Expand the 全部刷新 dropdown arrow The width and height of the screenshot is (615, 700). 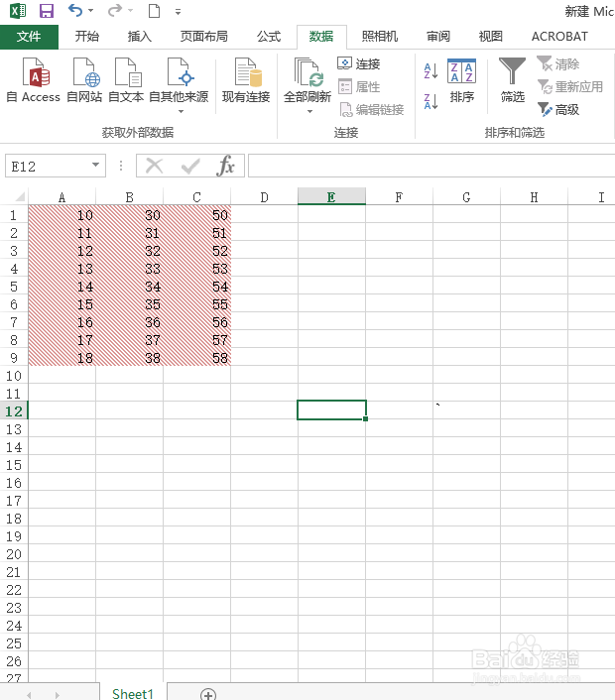309,112
